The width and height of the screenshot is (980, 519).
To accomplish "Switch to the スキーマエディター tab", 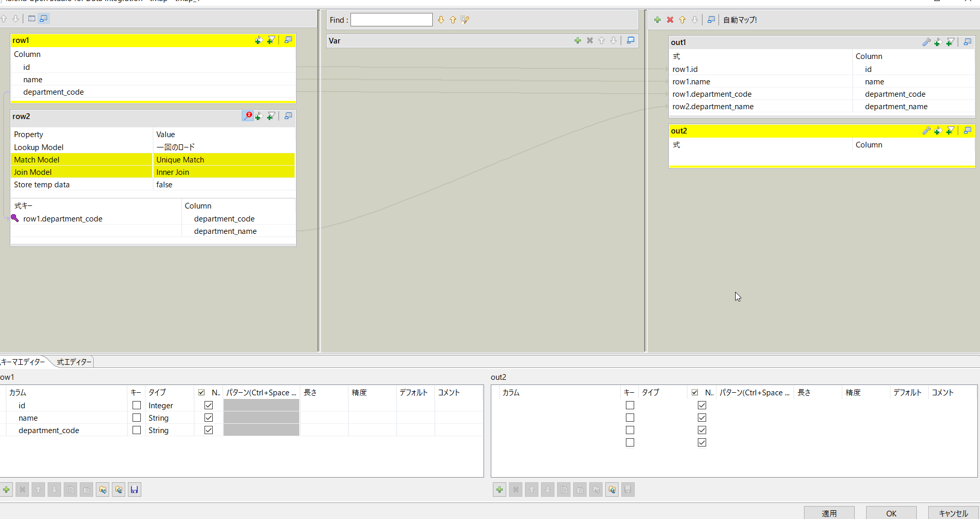I will [24, 362].
